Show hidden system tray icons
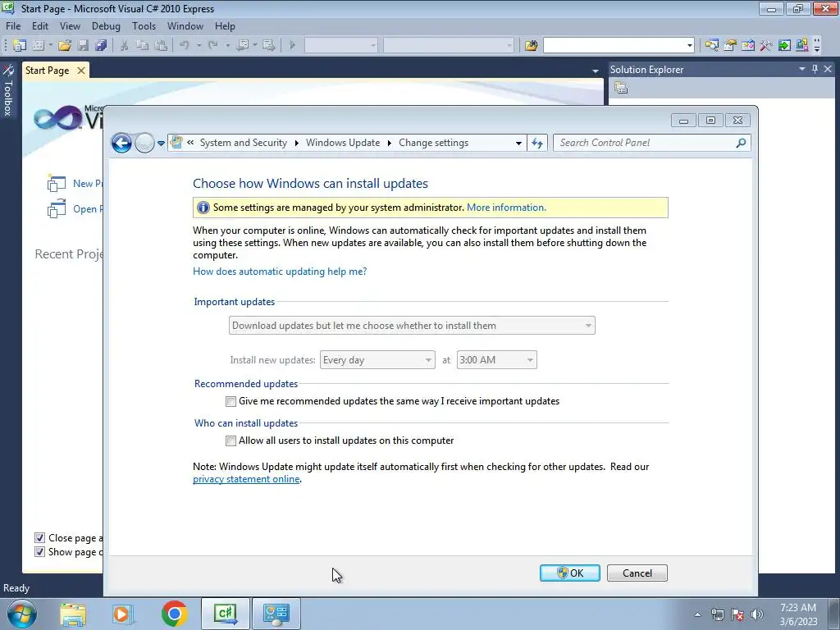The width and height of the screenshot is (840, 630). (x=697, y=614)
